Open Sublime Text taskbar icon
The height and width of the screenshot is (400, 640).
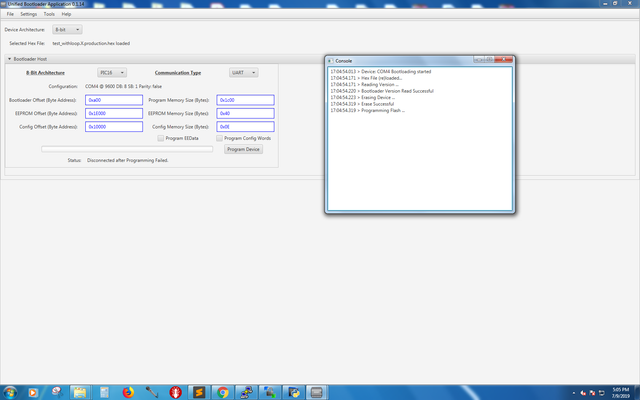coord(199,393)
